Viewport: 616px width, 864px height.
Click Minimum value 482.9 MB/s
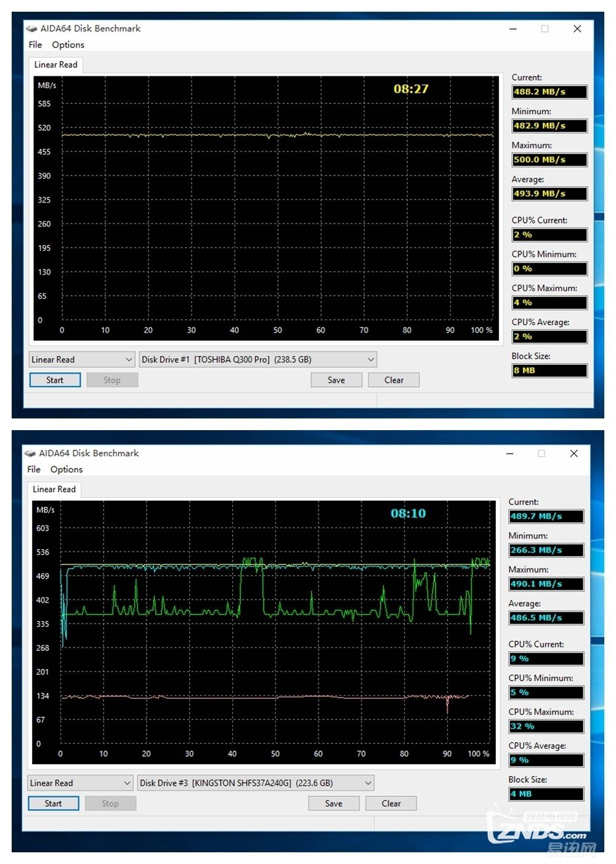pos(549,126)
